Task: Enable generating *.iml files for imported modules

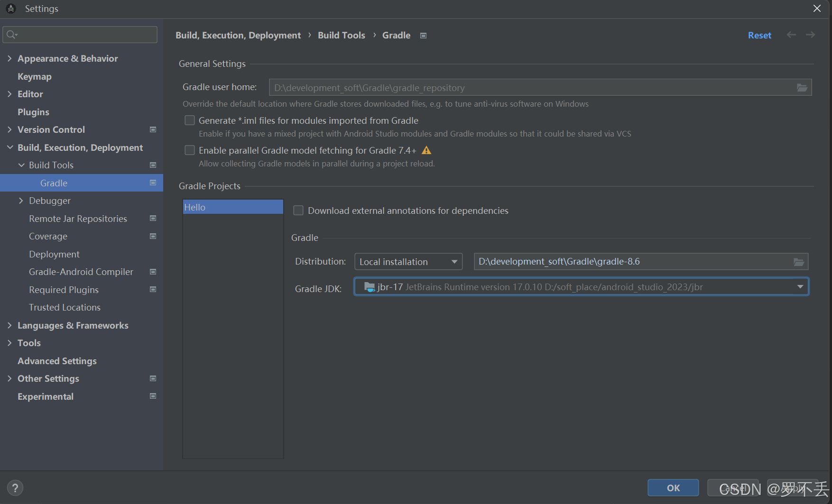Action: [190, 120]
